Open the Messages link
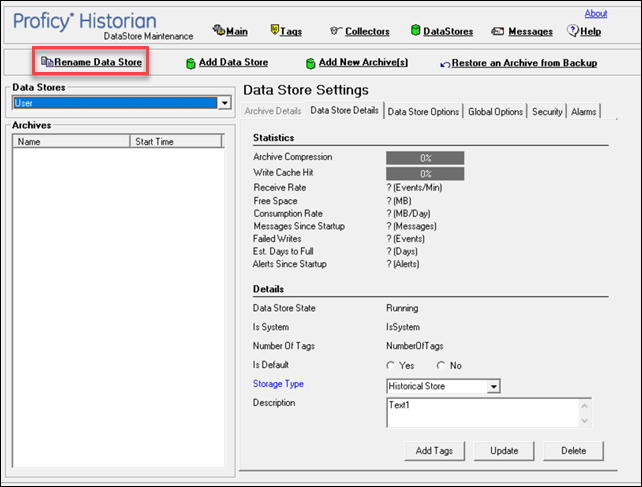This screenshot has width=642, height=487. click(530, 32)
